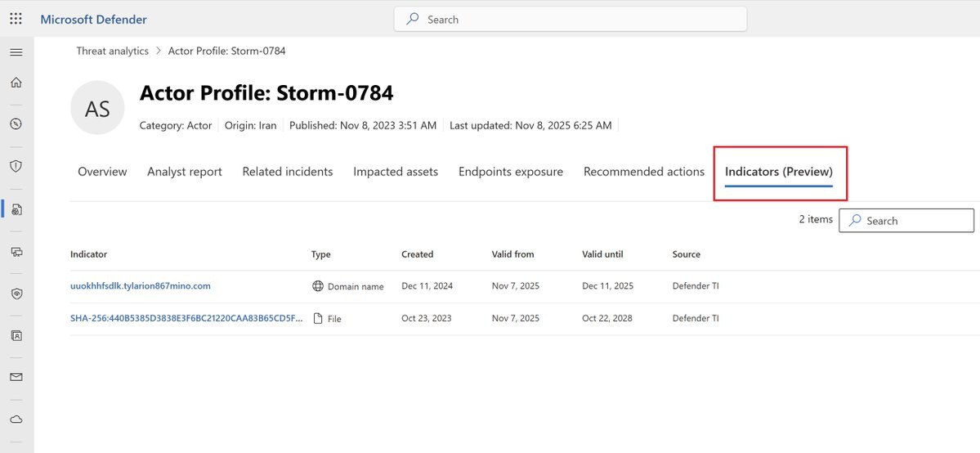Screen dimensions: 980x453
Task: Click the Microsoft Defender title
Action: coord(94,20)
